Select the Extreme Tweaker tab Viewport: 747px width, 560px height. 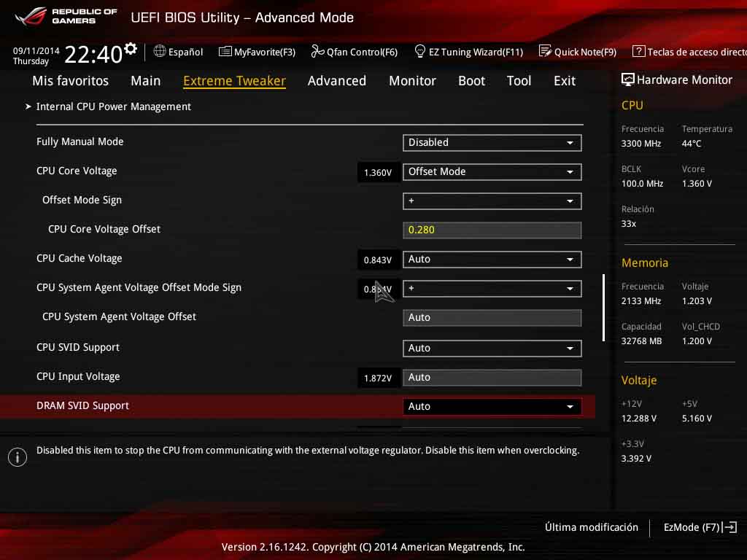pos(234,81)
